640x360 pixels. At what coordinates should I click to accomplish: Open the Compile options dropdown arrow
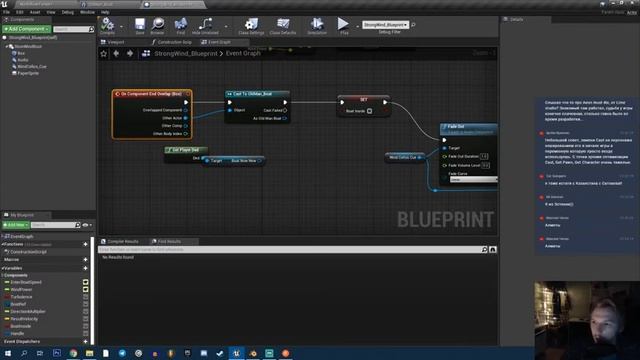(121, 26)
